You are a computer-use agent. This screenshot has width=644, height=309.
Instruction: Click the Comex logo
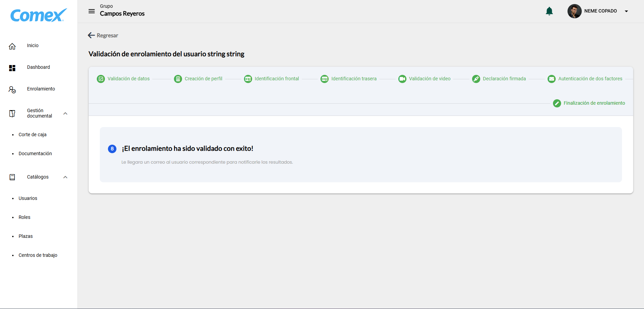coord(39,15)
